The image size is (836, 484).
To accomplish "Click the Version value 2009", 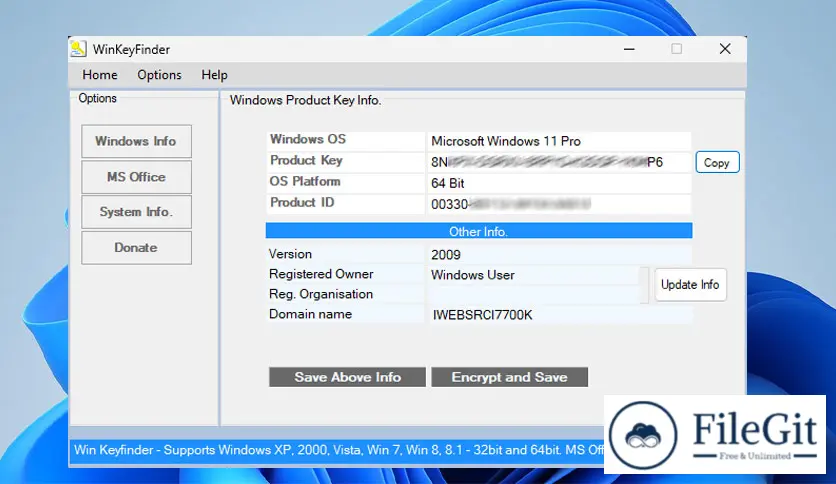I will (446, 255).
